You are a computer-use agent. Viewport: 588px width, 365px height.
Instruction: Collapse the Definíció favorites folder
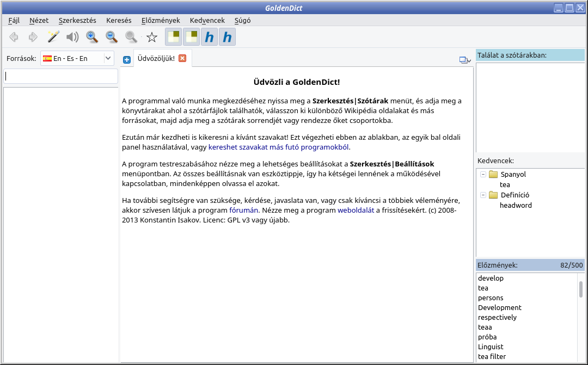(x=483, y=195)
